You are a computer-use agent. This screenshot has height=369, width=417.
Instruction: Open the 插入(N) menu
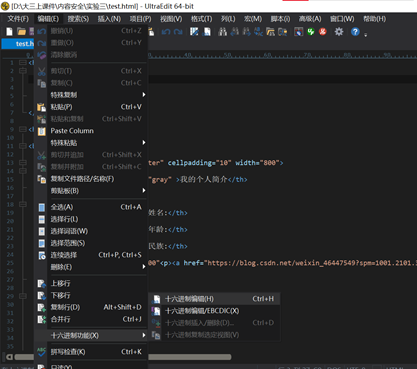point(109,19)
